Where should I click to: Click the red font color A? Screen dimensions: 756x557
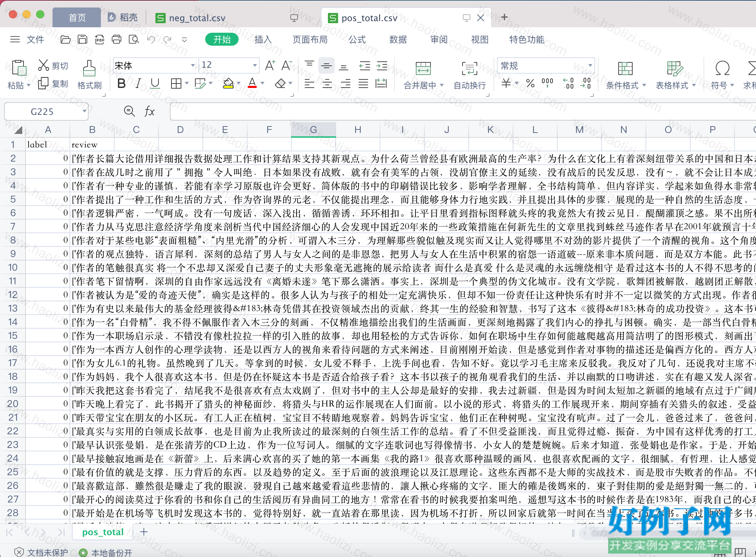click(x=252, y=83)
